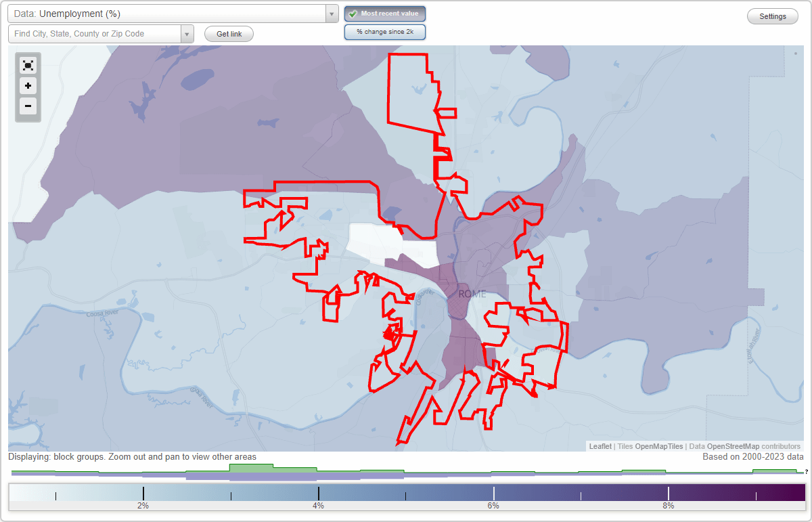The image size is (812, 522).
Task: Zoom in using the plus icon
Action: [28, 86]
